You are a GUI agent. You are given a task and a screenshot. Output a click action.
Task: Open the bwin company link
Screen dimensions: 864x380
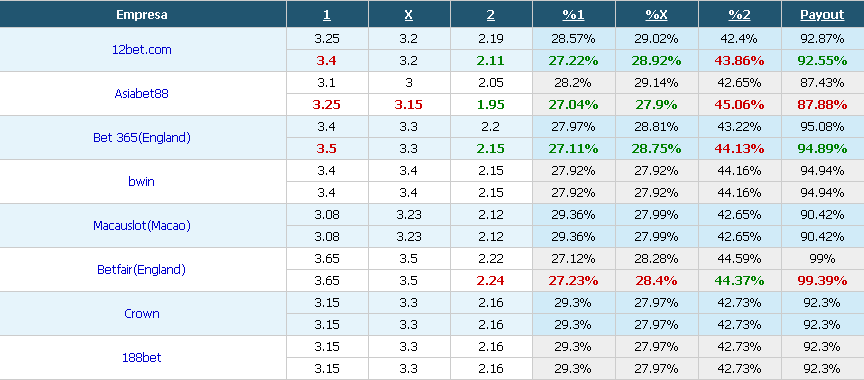[142, 181]
